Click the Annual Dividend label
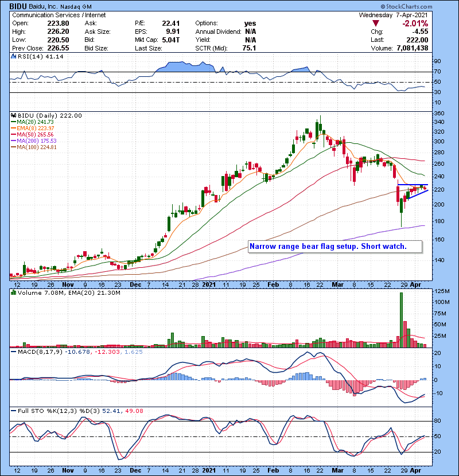459x476 pixels. 218,32
